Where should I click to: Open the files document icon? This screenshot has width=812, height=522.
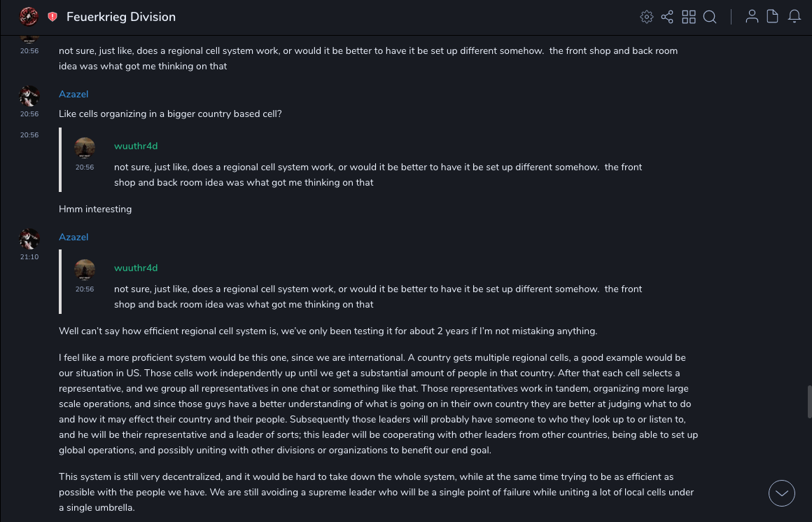(x=773, y=17)
